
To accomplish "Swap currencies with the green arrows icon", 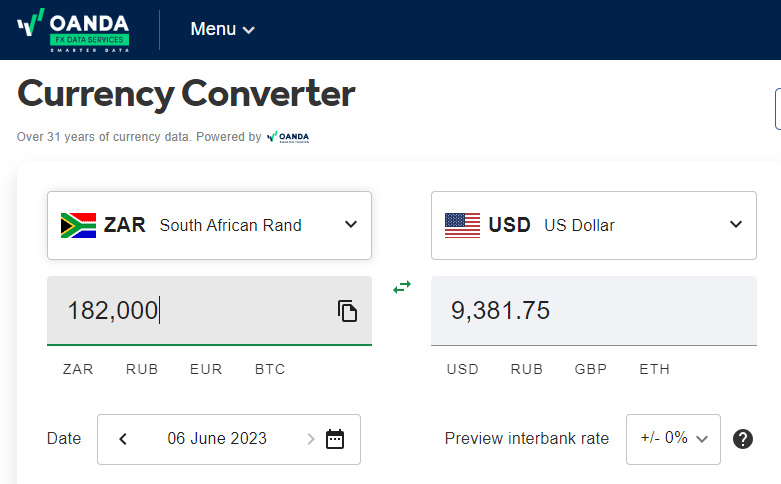I will coord(402,287).
